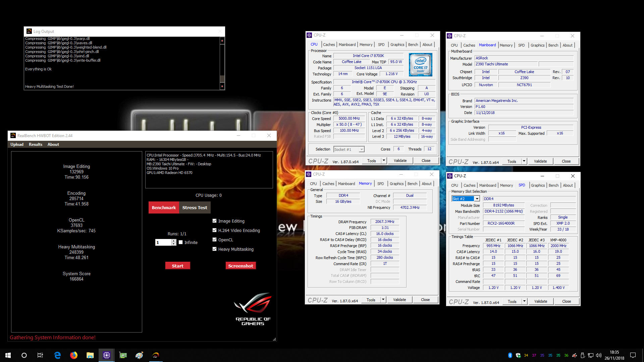
Task: Click Validate in CPU-Z SPD window
Action: [541, 301]
